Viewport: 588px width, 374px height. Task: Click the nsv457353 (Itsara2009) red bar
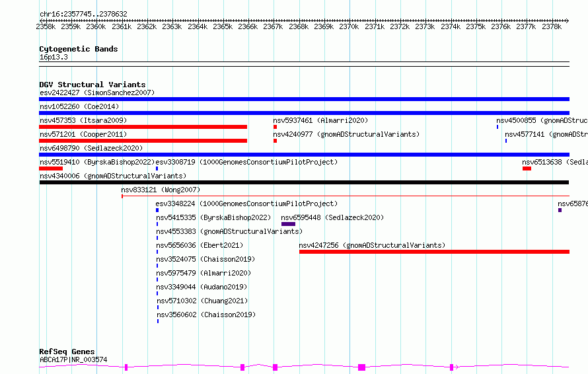(143, 127)
